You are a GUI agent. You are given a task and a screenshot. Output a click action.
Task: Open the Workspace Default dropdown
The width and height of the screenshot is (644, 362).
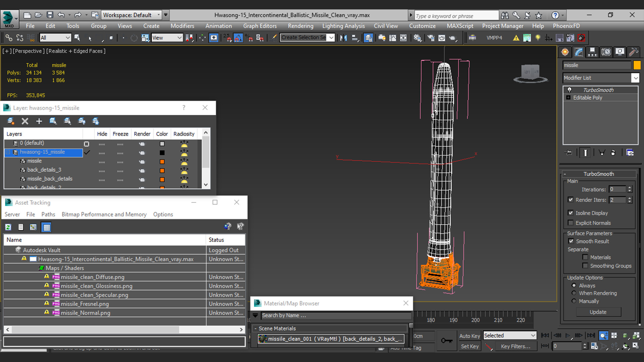(x=131, y=15)
